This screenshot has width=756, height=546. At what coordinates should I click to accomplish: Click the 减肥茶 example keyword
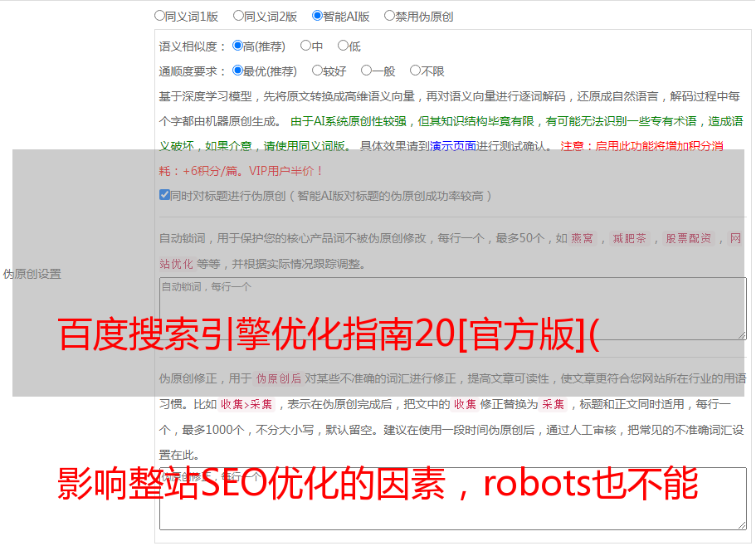coord(629,238)
